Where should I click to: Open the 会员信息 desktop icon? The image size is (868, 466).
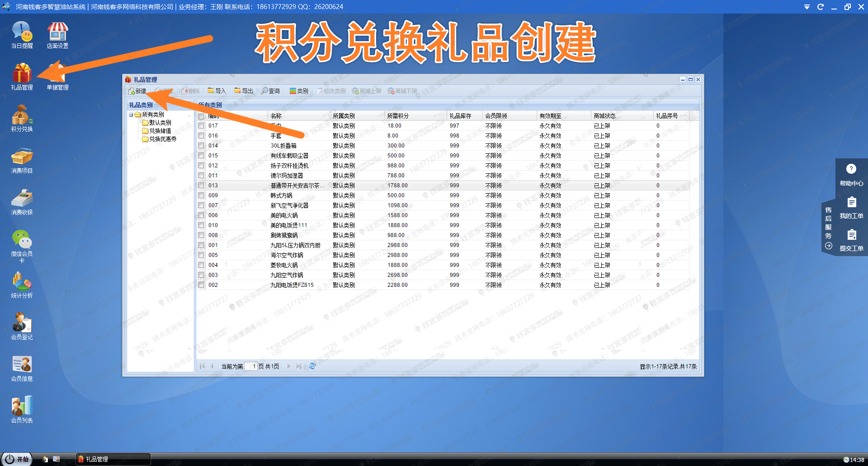tap(22, 368)
